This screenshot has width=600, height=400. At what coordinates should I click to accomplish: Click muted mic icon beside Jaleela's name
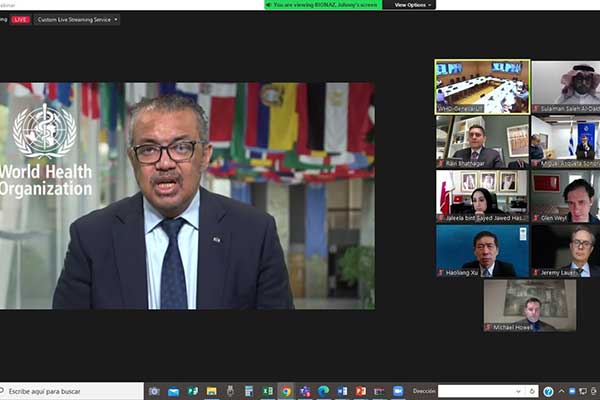(x=440, y=218)
